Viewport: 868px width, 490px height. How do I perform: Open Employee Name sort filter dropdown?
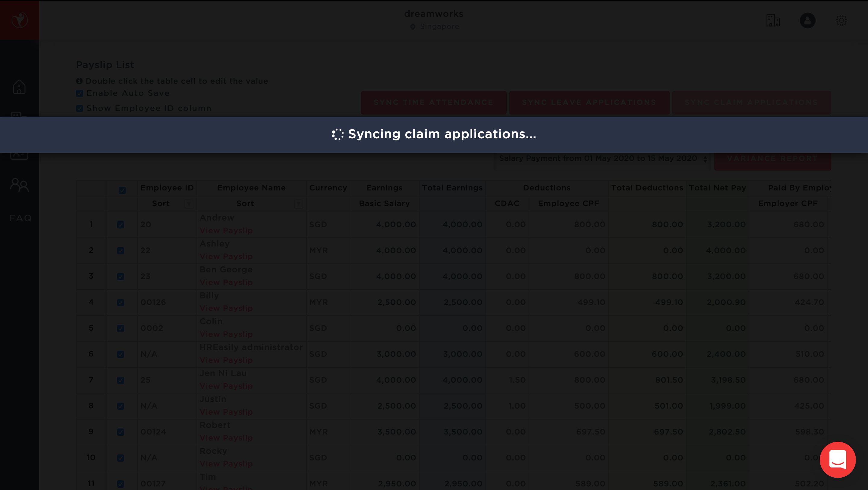click(298, 203)
